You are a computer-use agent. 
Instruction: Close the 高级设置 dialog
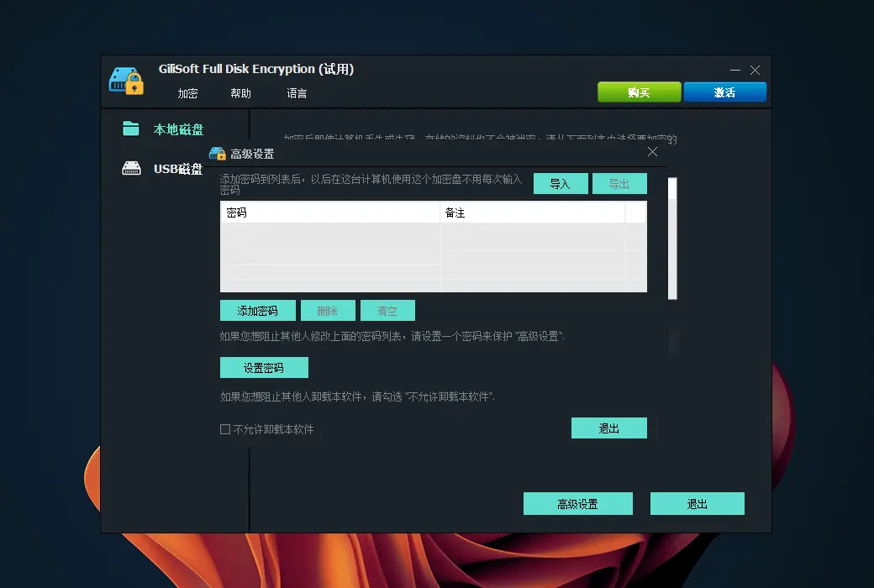click(x=652, y=151)
